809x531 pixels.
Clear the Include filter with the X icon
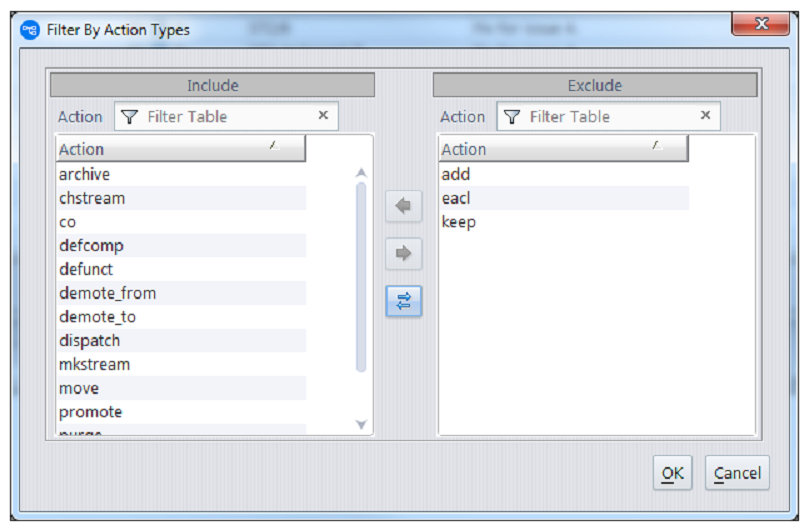(323, 116)
